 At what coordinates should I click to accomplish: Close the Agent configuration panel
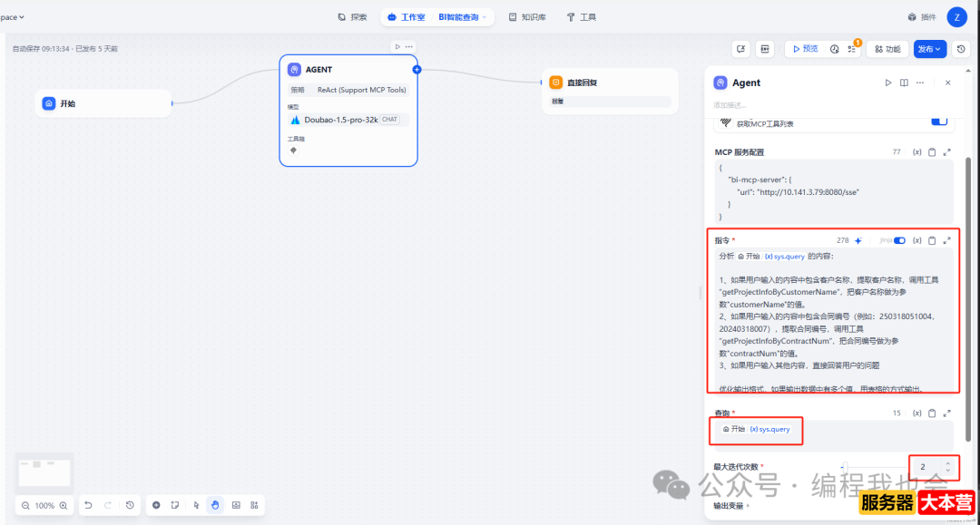click(948, 83)
